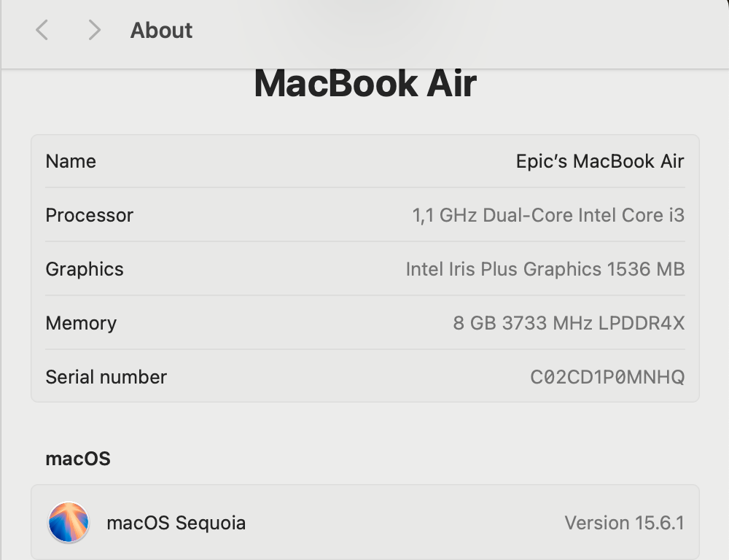This screenshot has width=729, height=560.
Task: Click the macOS Sequoia wallpaper icon
Action: tap(69, 523)
